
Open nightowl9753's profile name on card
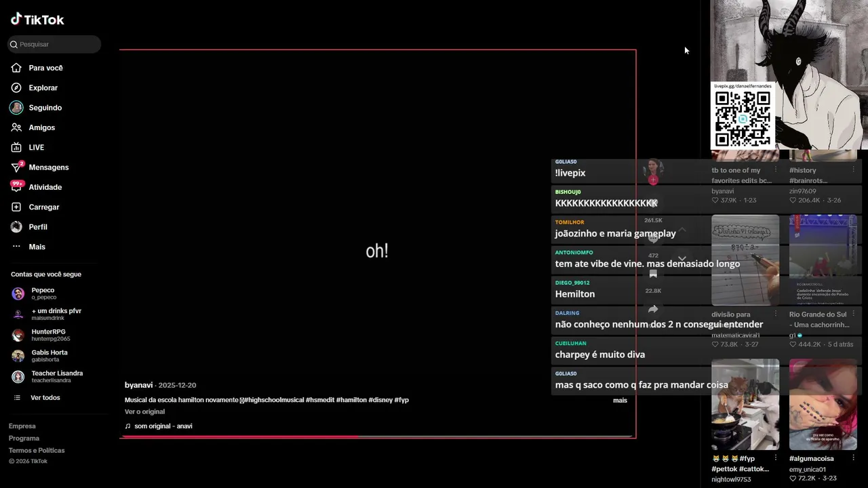click(x=731, y=480)
